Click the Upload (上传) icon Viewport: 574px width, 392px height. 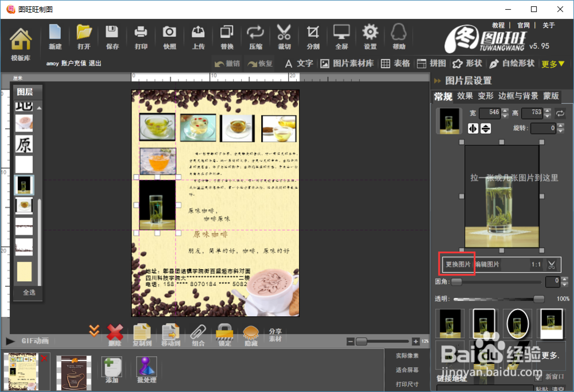tap(198, 32)
